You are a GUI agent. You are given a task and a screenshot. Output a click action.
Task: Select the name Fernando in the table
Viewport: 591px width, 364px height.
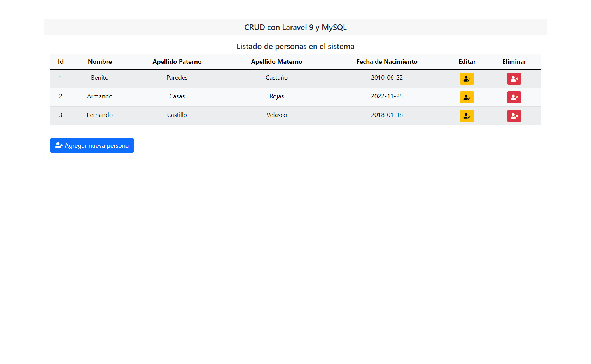[x=100, y=115]
